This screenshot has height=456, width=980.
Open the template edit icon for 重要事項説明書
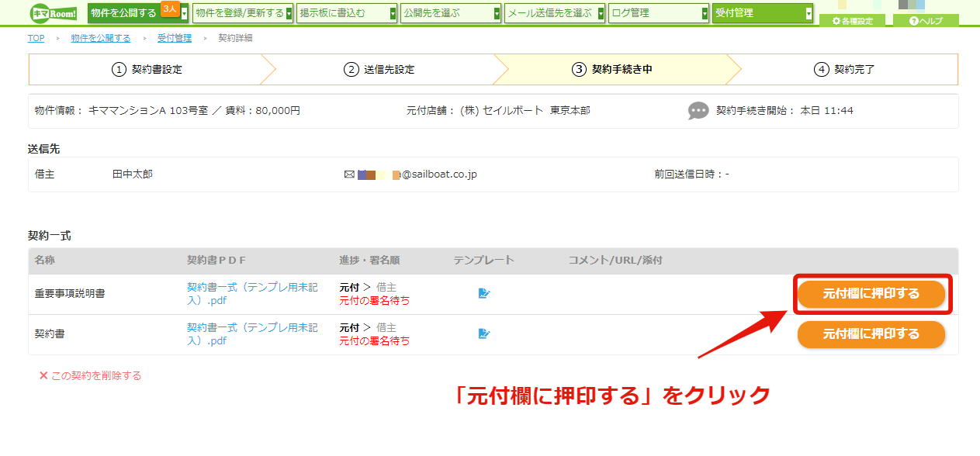tap(484, 293)
